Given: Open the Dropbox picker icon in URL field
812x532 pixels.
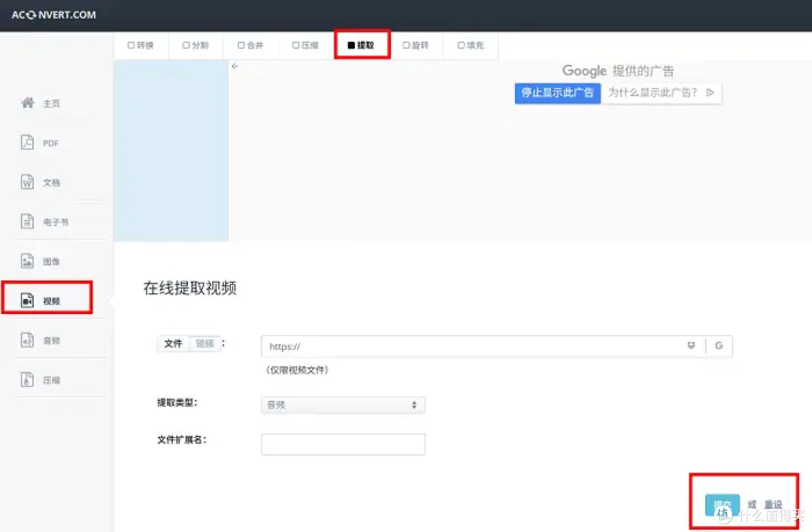Looking at the screenshot, I should (x=691, y=345).
